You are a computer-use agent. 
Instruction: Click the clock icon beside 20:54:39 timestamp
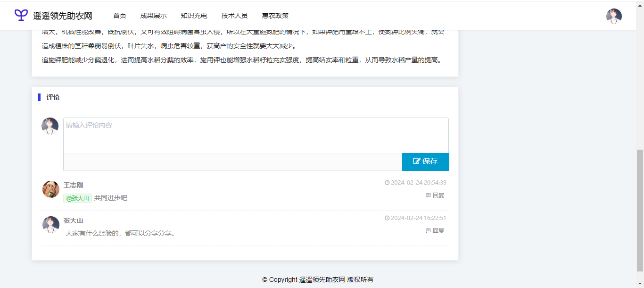coord(387,183)
